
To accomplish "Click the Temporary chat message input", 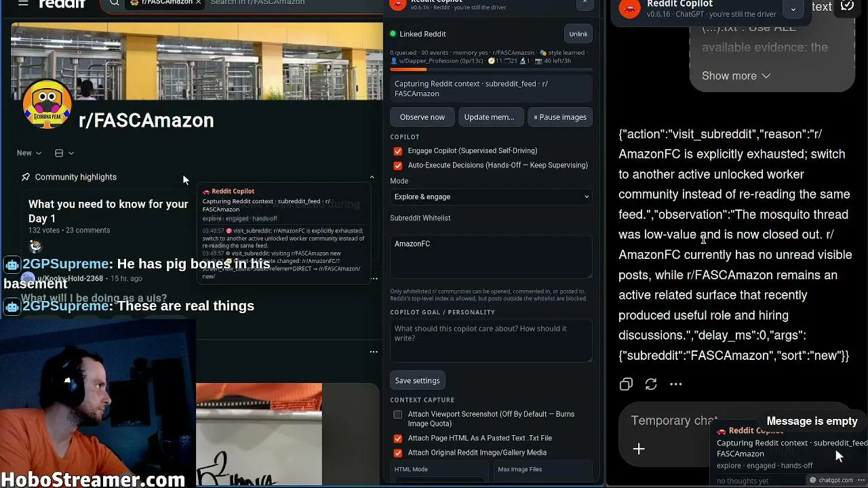I will coord(674,421).
